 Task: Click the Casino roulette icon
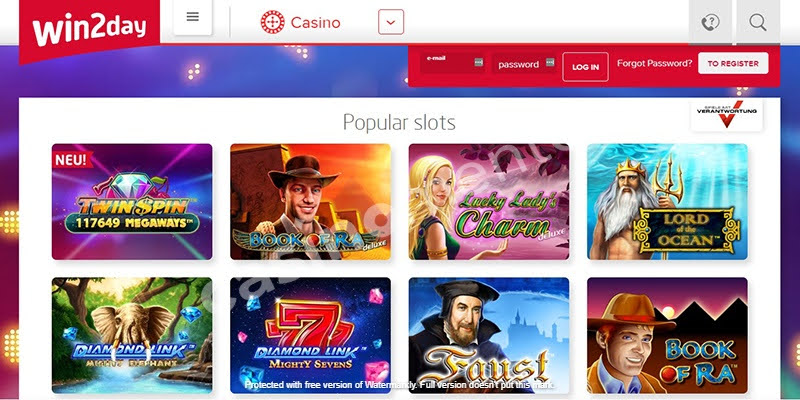272,22
